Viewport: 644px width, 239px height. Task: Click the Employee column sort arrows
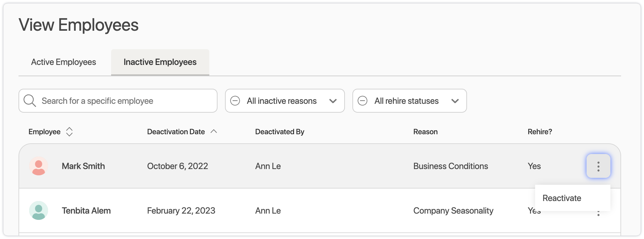[69, 132]
